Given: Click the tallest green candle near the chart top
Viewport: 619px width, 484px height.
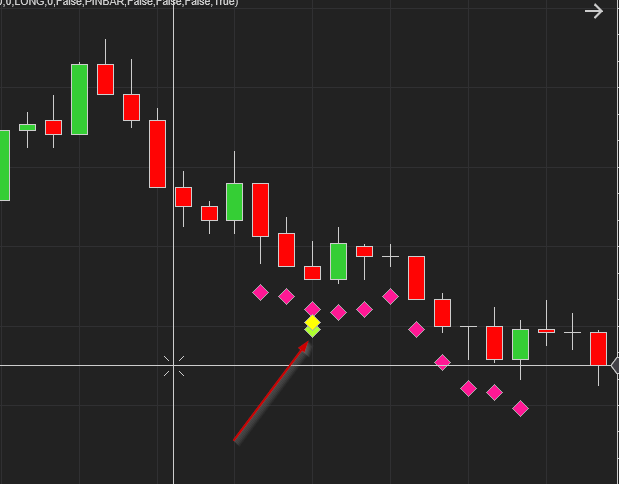Looking at the screenshot, I should (x=79, y=99).
